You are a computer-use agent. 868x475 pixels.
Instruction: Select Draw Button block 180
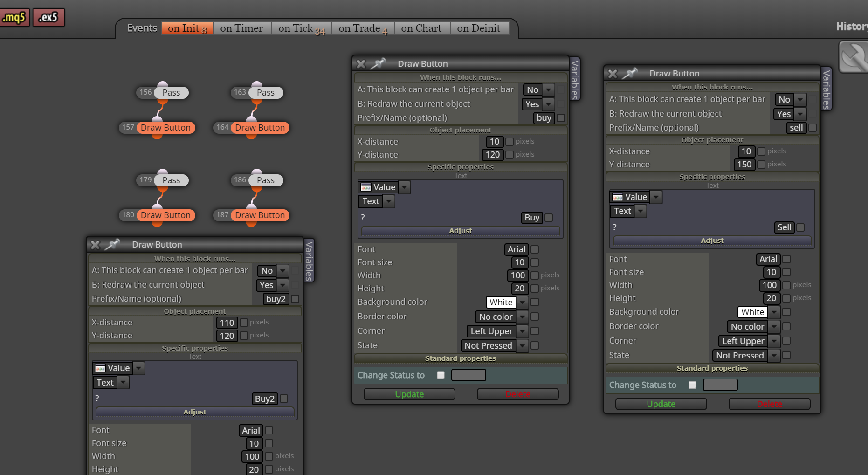pyautogui.click(x=165, y=215)
